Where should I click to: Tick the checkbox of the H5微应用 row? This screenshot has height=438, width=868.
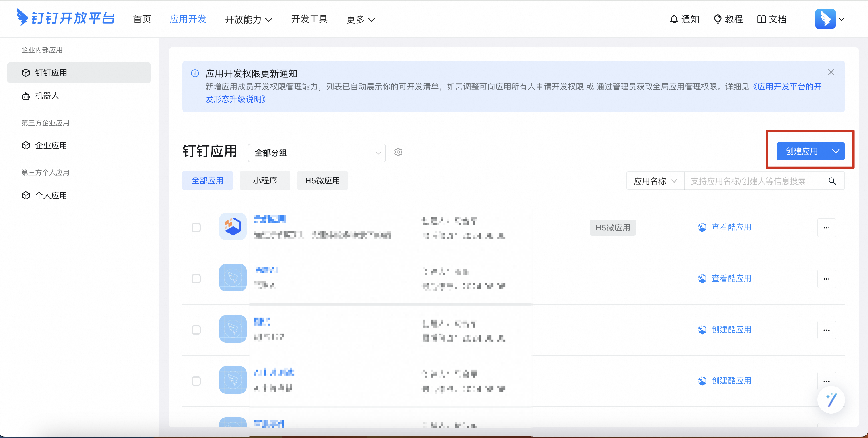(196, 228)
